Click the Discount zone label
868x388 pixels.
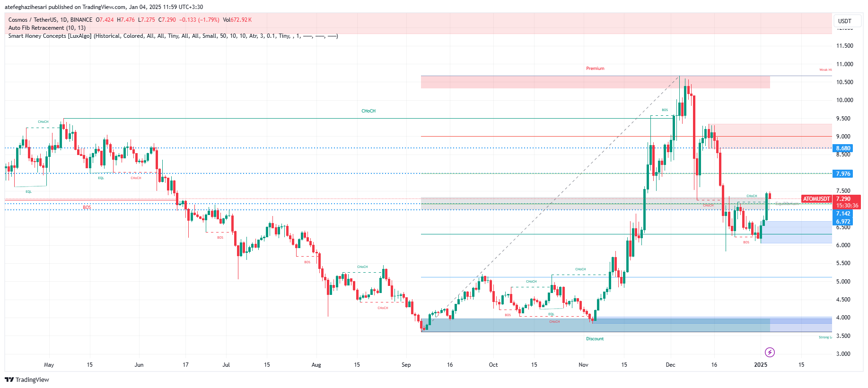coord(595,339)
